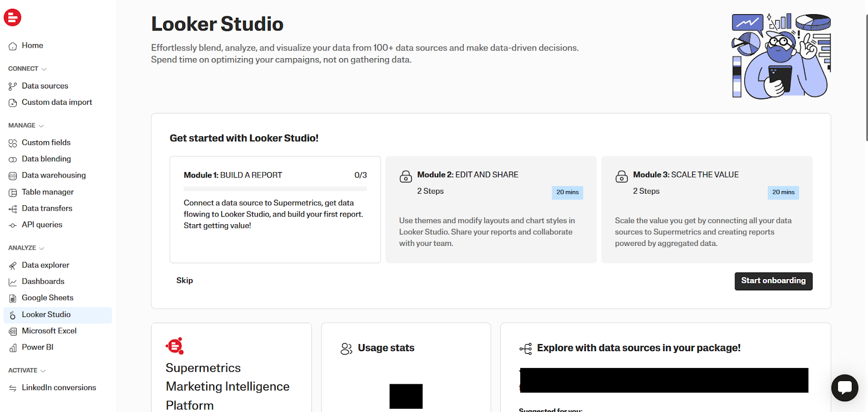The width and height of the screenshot is (868, 412).
Task: Click 'Get started with Looker Studio!' heading
Action: click(x=244, y=138)
